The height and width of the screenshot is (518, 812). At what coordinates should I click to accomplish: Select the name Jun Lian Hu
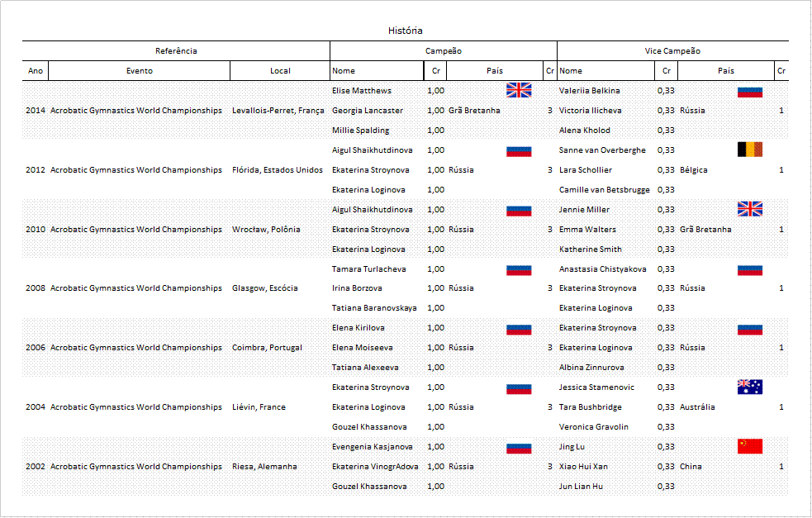[581, 487]
